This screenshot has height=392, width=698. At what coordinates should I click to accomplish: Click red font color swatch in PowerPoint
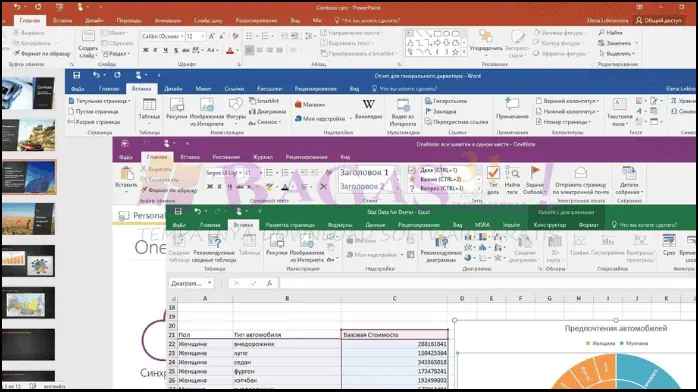pyautogui.click(x=230, y=51)
